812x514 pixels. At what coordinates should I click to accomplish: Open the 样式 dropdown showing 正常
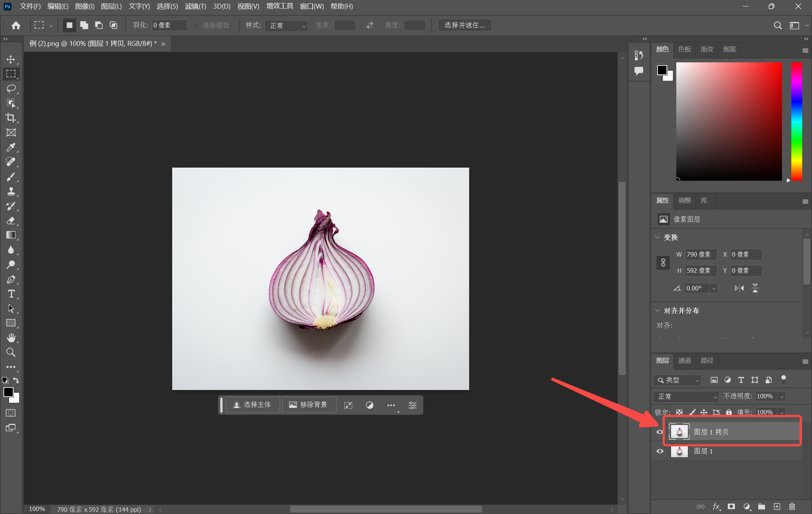[286, 26]
